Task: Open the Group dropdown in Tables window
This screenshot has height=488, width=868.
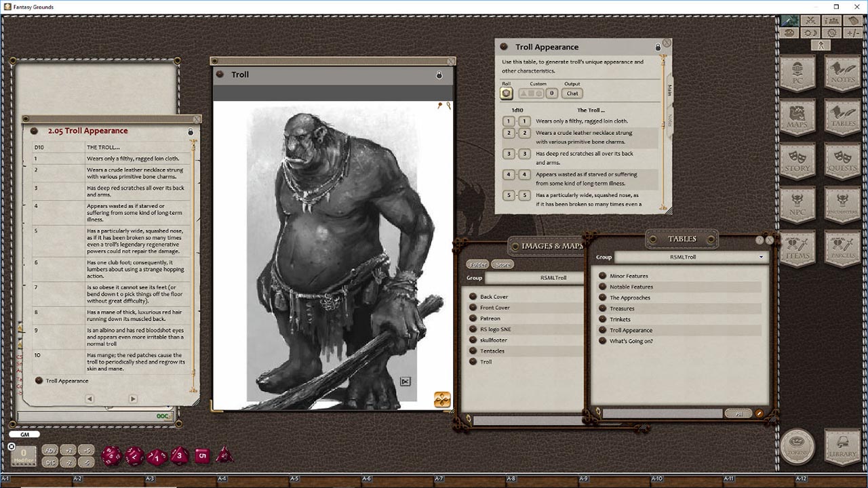Action: pyautogui.click(x=689, y=258)
